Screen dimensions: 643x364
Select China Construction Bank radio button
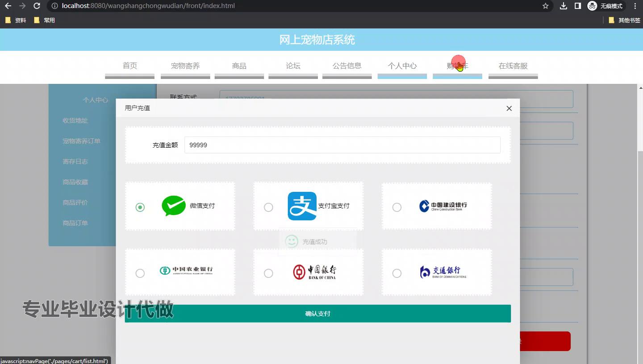click(x=397, y=207)
